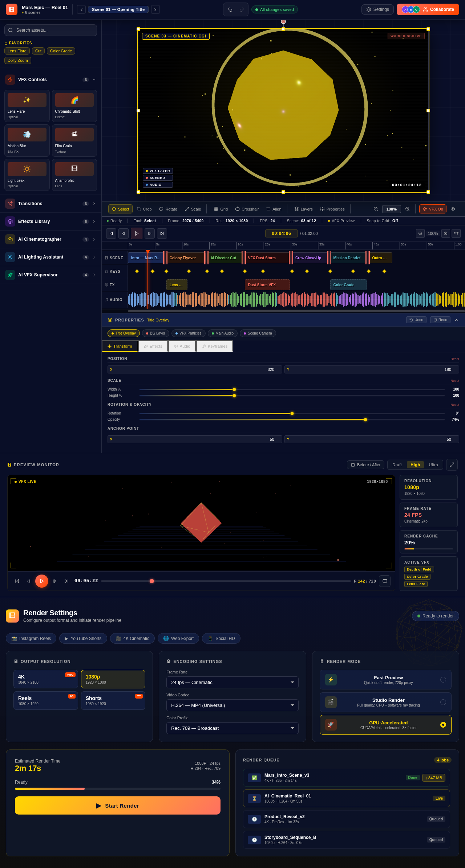
Task: Switch to the Audio properties tab
Action: (182, 346)
